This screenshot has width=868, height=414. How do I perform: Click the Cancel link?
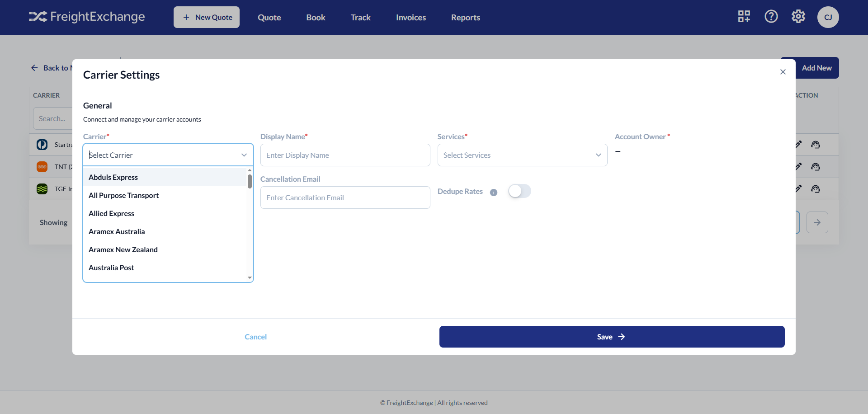[x=255, y=337]
